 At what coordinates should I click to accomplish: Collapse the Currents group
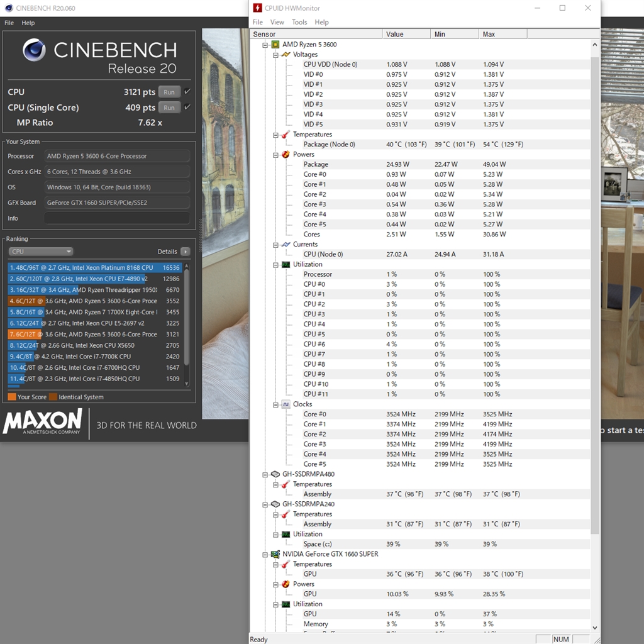pyautogui.click(x=275, y=245)
